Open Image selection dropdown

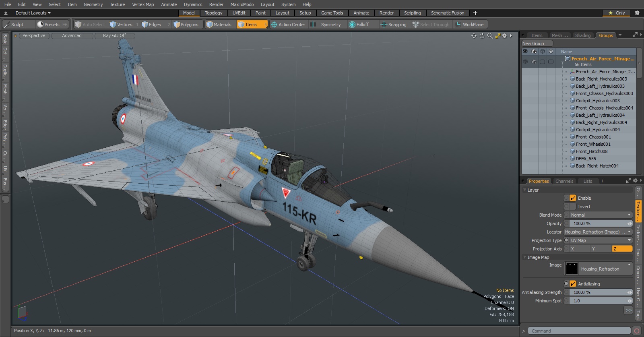599,269
